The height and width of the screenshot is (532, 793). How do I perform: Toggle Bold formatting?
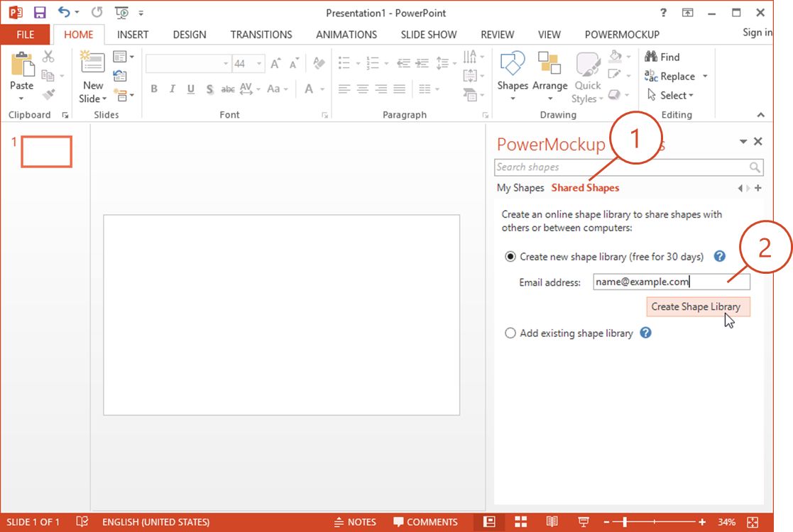(154, 89)
